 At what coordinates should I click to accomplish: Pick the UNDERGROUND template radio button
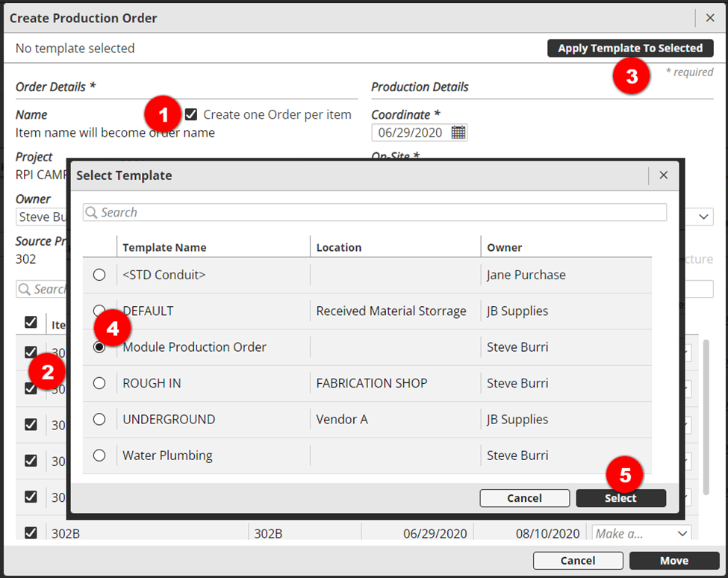pos(99,420)
